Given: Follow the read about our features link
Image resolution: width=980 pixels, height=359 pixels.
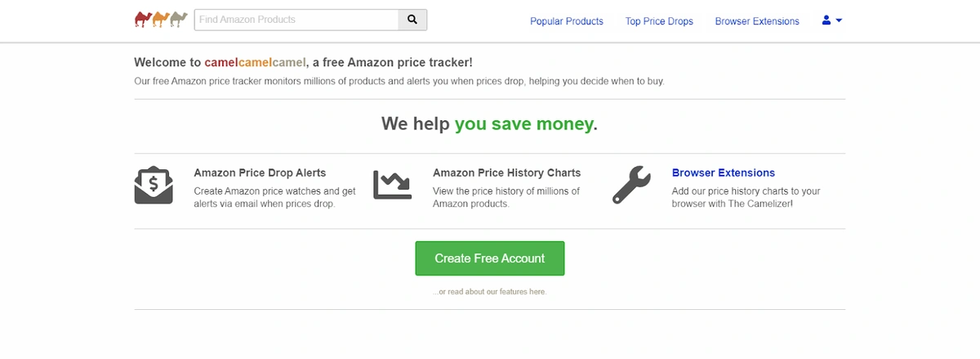Looking at the screenshot, I should pyautogui.click(x=490, y=292).
